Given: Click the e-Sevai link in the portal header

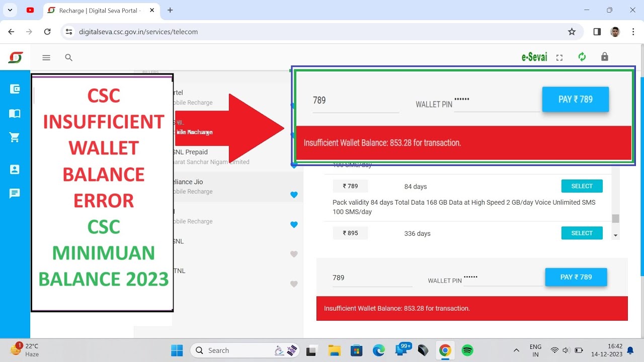Looking at the screenshot, I should (534, 57).
